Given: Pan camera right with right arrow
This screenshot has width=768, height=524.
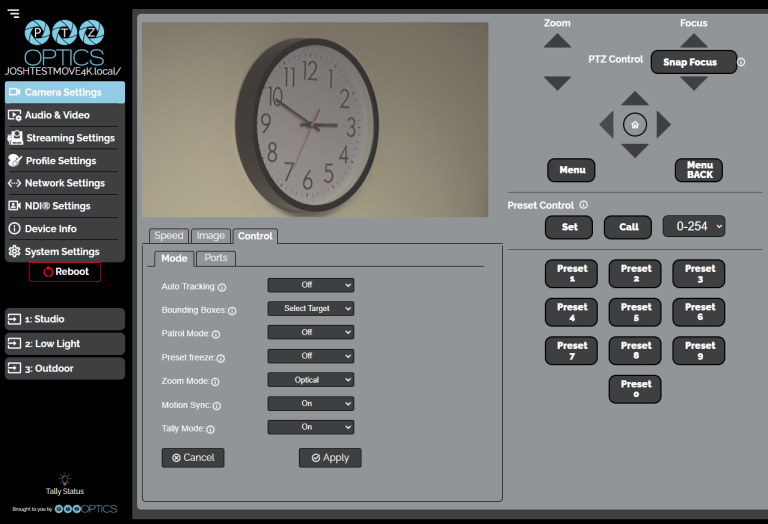Looking at the screenshot, I should tap(663, 124).
